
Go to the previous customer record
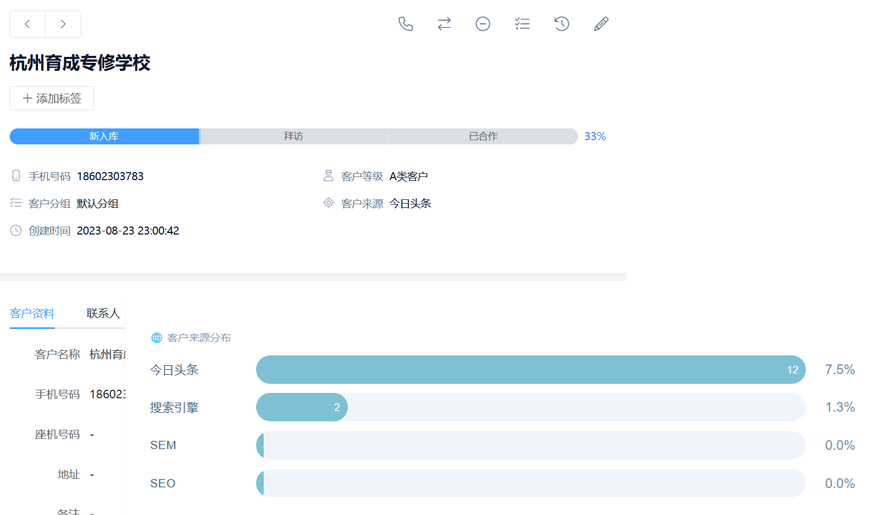pos(27,24)
